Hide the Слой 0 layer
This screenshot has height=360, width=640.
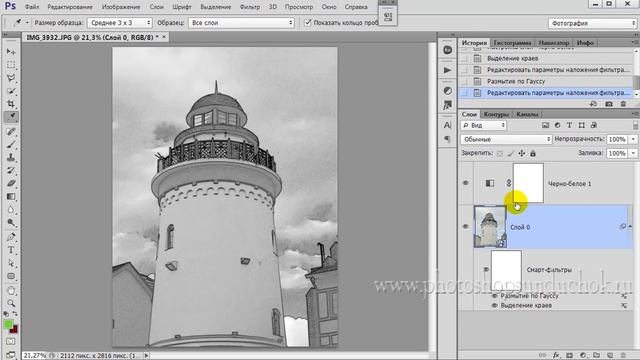tap(465, 227)
